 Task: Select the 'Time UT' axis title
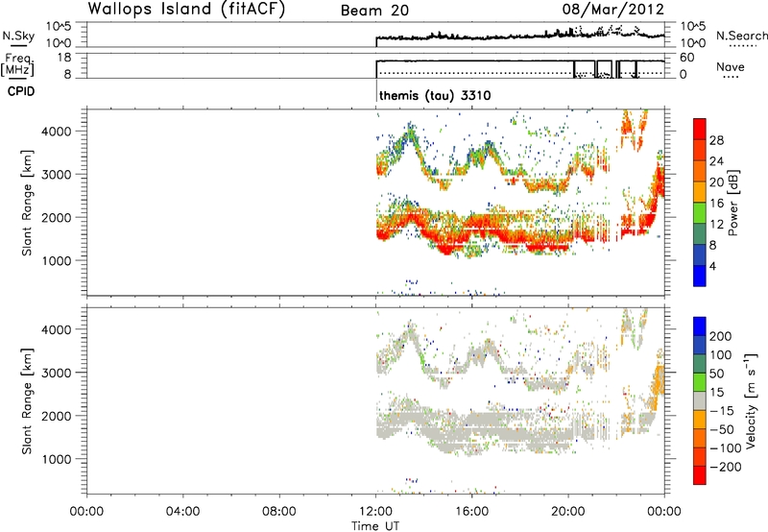click(x=375, y=525)
